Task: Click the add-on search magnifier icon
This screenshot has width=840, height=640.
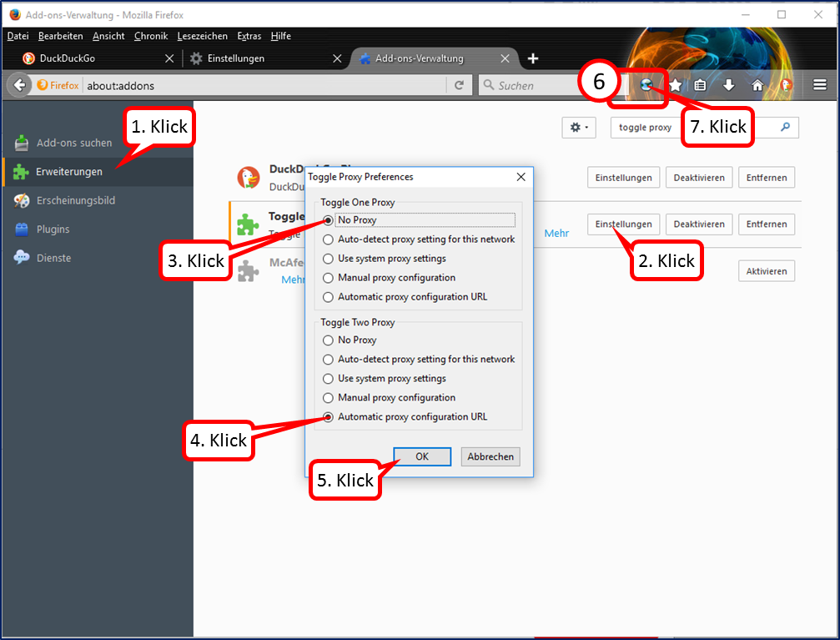Action: coord(785,127)
